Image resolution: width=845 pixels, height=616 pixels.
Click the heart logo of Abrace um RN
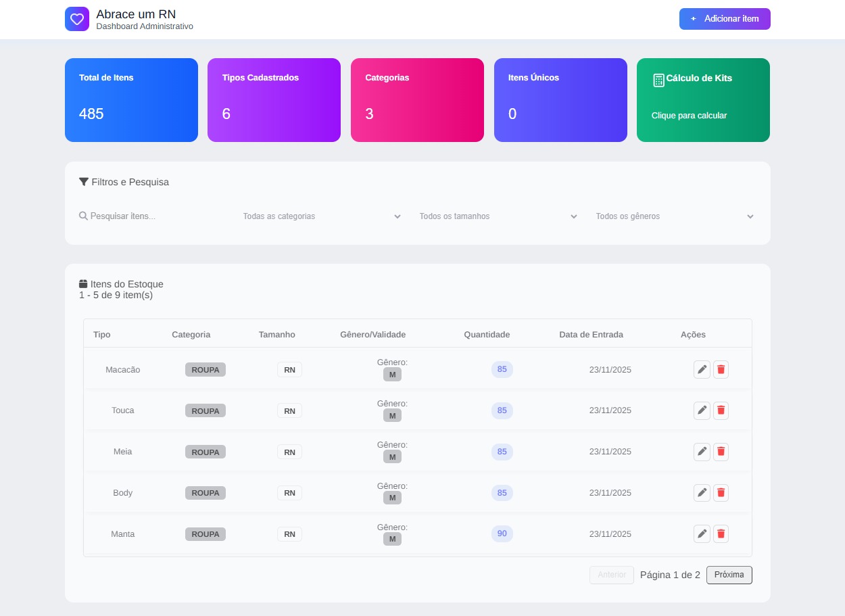77,19
